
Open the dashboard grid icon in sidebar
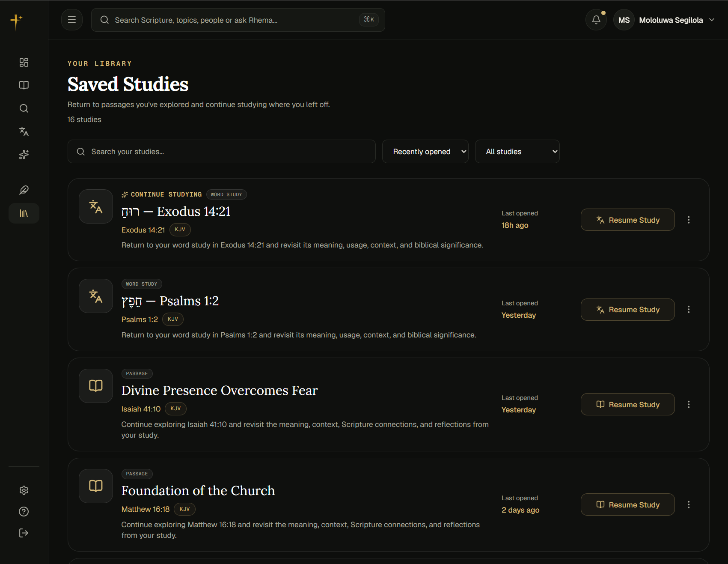pyautogui.click(x=24, y=63)
